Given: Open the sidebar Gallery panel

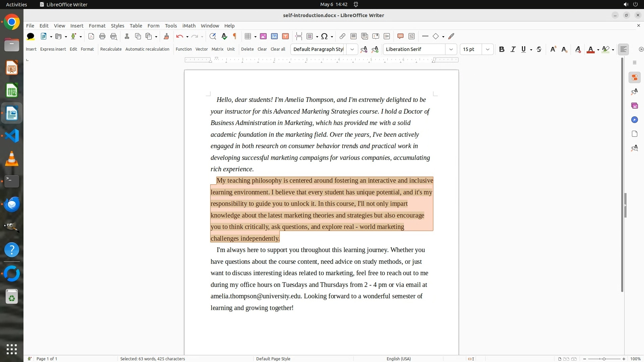Looking at the screenshot, I should pos(634,106).
